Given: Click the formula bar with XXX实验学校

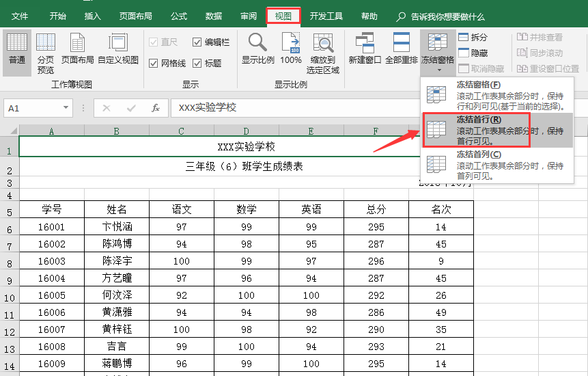Looking at the screenshot, I should 296,108.
